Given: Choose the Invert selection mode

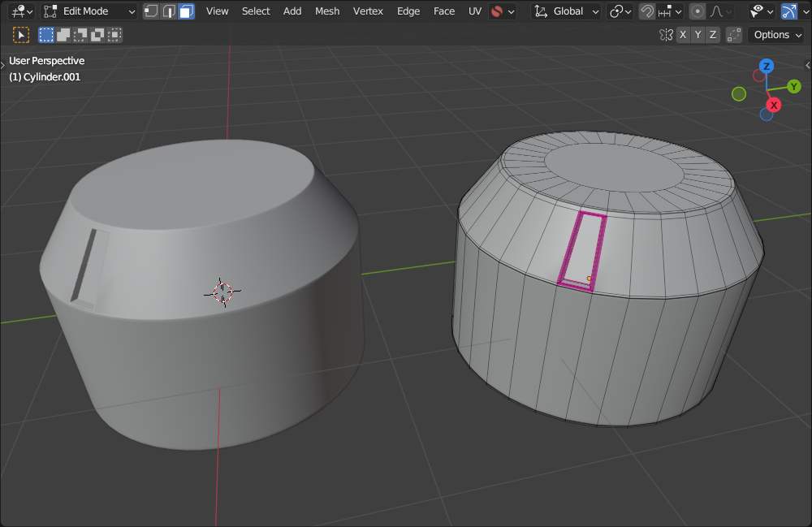Looking at the screenshot, I should coord(97,35).
